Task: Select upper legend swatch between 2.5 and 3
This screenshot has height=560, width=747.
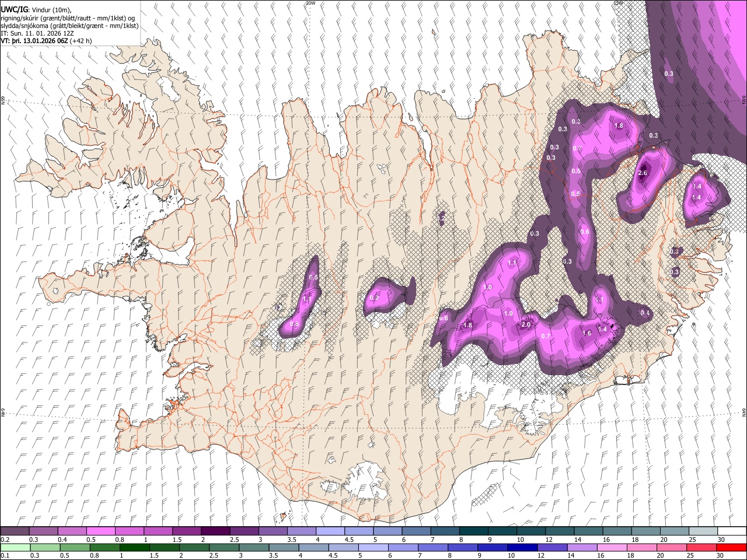Action: point(244,531)
